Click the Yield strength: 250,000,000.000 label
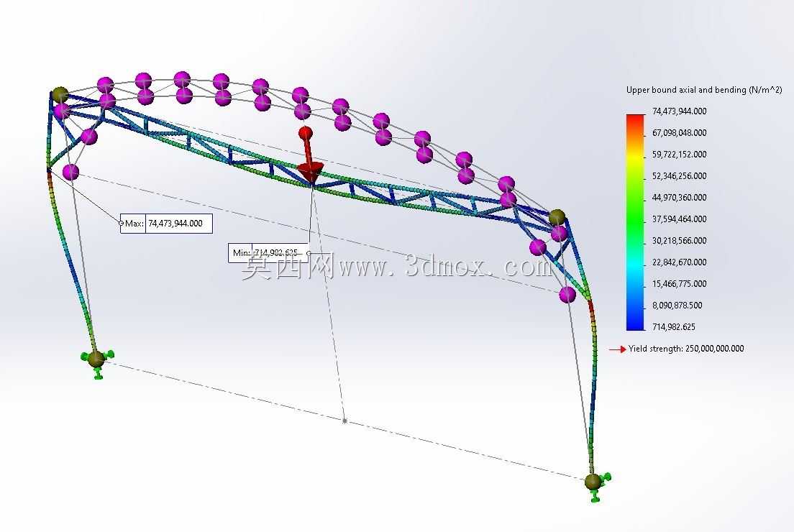The image size is (794, 532). (686, 349)
